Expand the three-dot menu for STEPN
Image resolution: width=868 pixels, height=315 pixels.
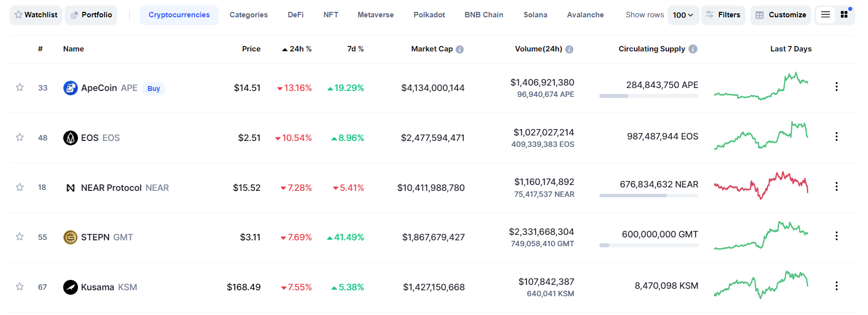[836, 236]
